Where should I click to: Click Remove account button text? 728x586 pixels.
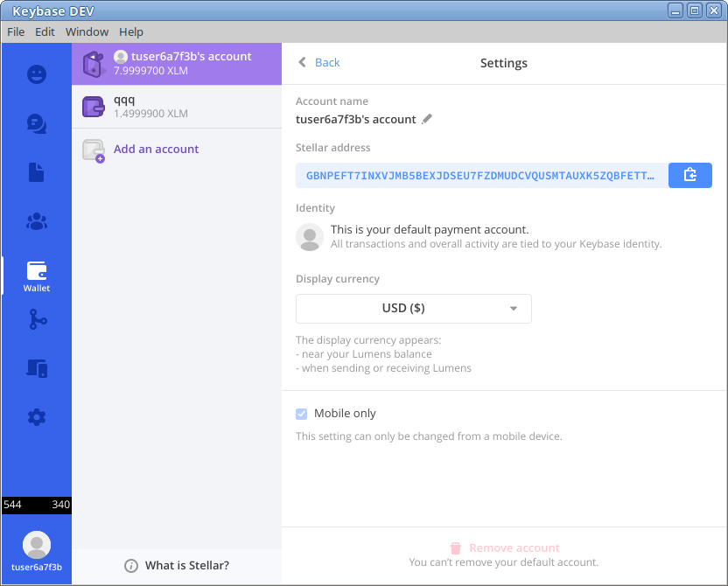tap(514, 548)
